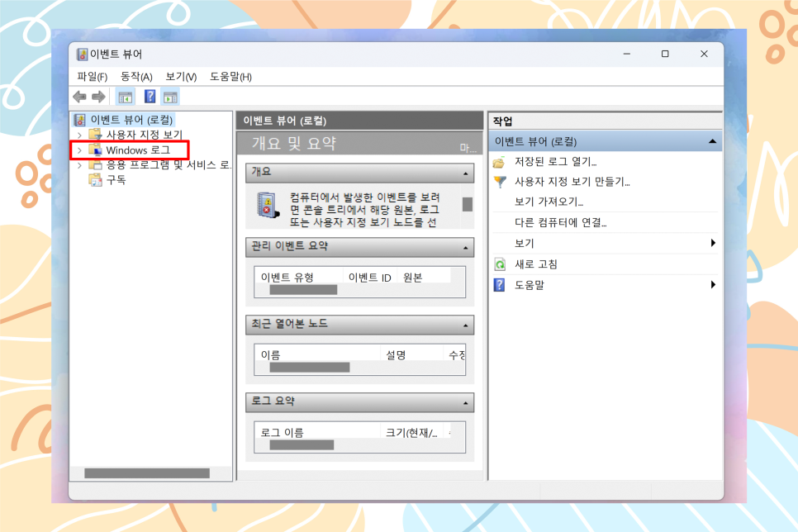Collapse the 이벤트 뷰어 (로컬) actions group
798x532 pixels.
point(712,141)
